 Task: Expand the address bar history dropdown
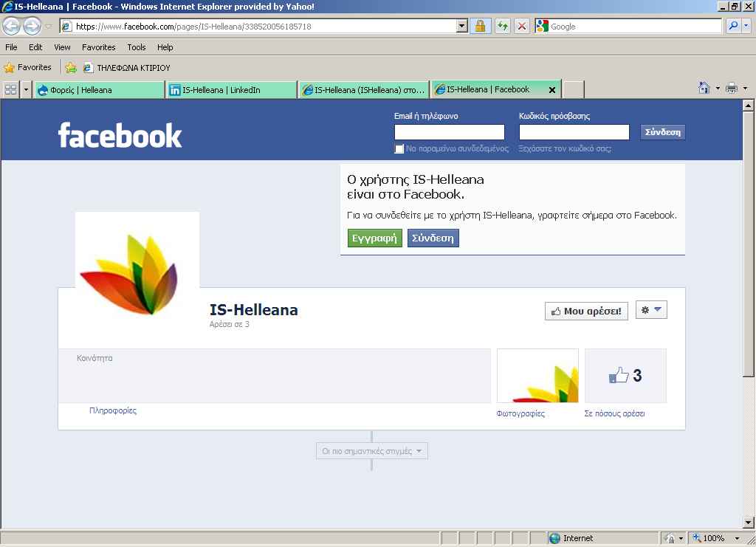[x=462, y=27]
